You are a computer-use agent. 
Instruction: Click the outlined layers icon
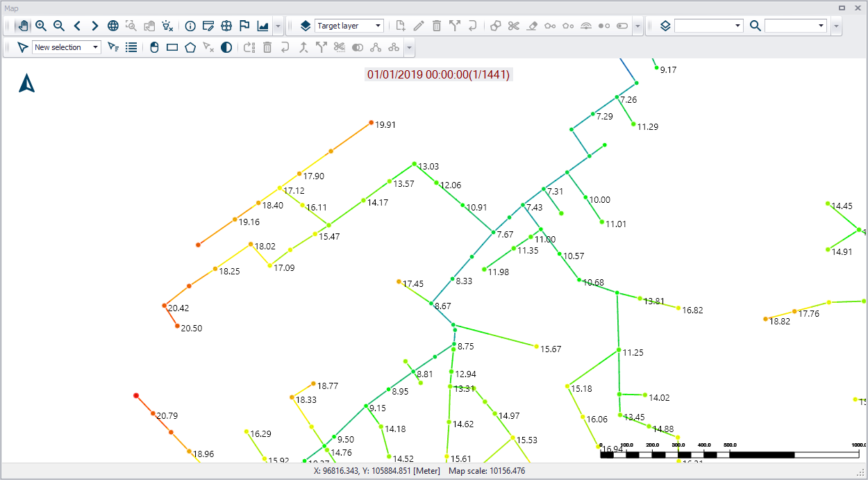[x=665, y=26]
